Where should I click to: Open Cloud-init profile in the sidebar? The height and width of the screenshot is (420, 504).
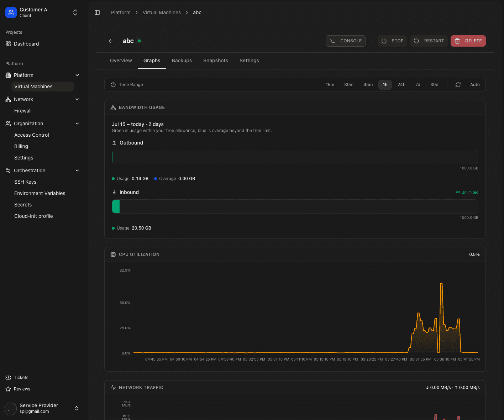coord(42,216)
